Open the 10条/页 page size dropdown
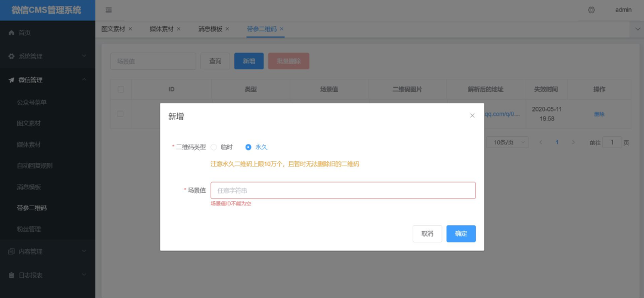Viewport: 644px width, 298px height. [507, 142]
